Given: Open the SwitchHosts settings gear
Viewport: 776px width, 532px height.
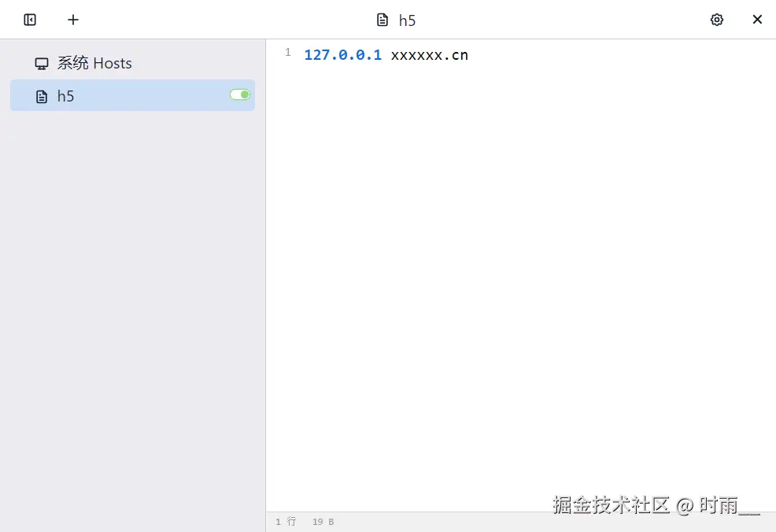Looking at the screenshot, I should point(717,20).
